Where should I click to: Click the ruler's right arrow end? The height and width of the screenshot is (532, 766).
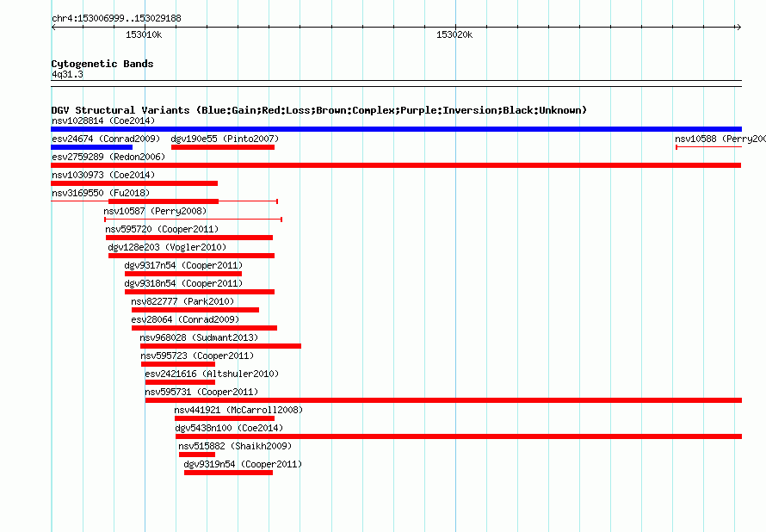coord(738,28)
